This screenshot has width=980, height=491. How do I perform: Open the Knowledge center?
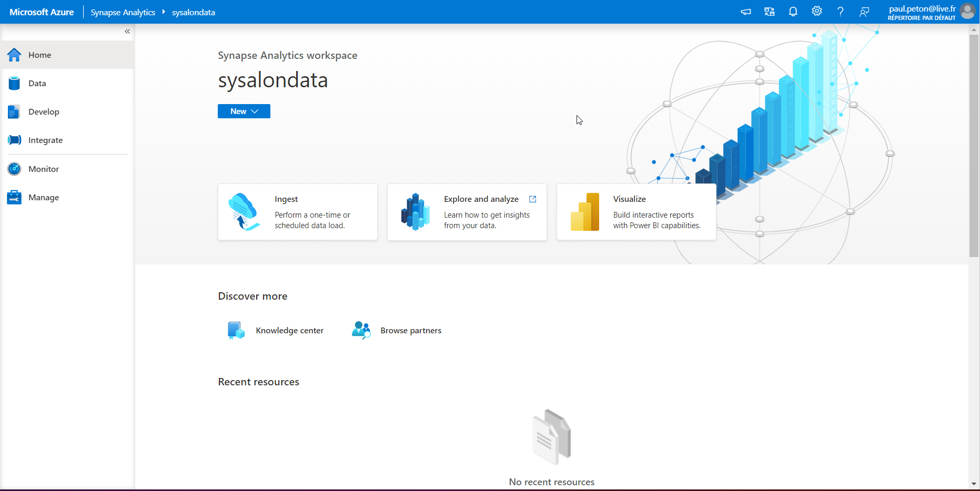289,330
